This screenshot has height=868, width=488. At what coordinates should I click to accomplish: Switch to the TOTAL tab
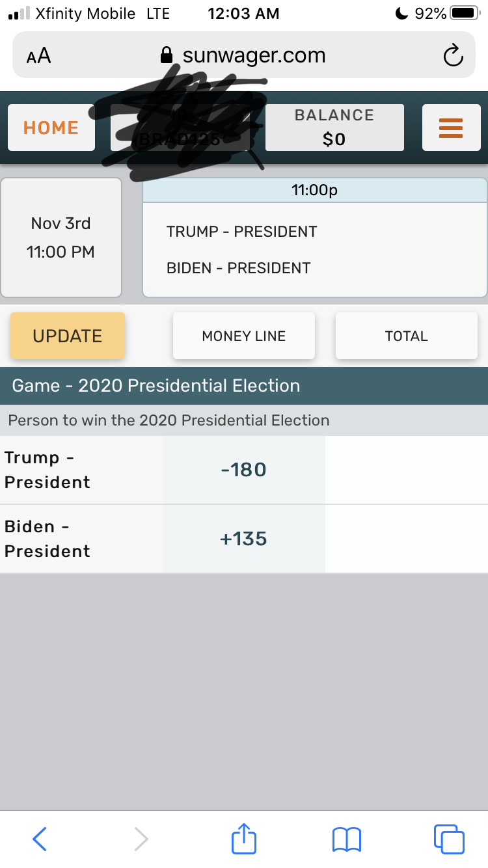[406, 336]
